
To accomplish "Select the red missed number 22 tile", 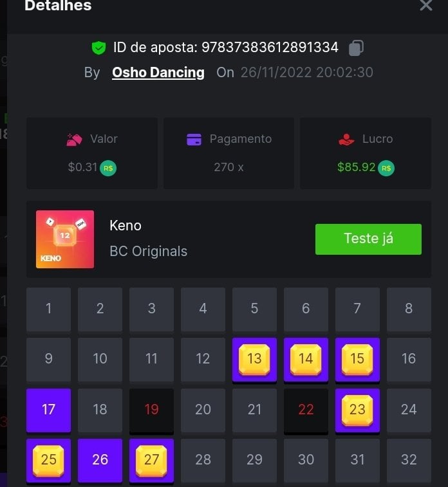I will tap(306, 410).
